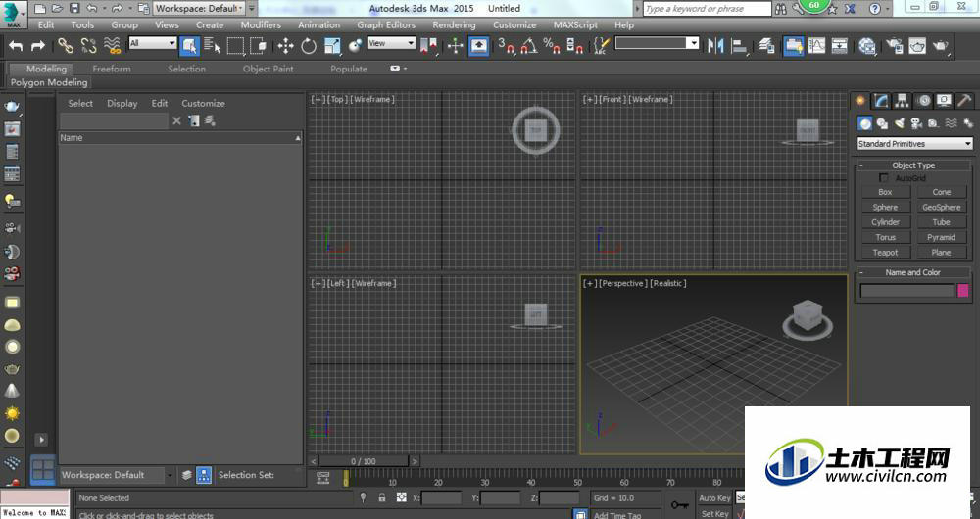Open the Select by Name list
980x519 pixels.
(212, 46)
